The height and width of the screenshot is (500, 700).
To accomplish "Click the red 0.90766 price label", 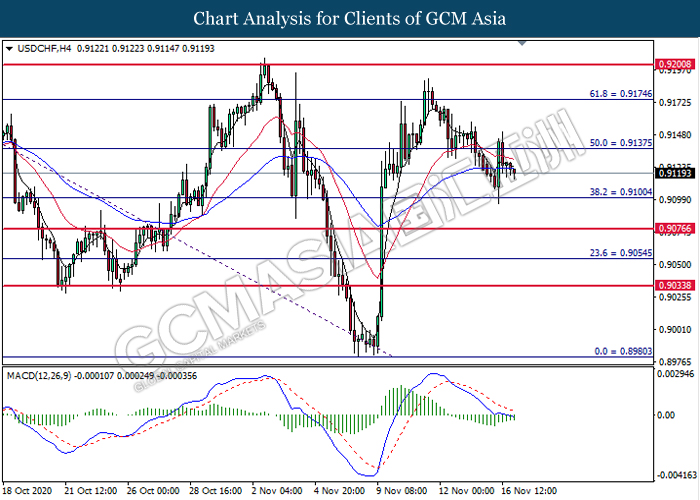I will (675, 229).
